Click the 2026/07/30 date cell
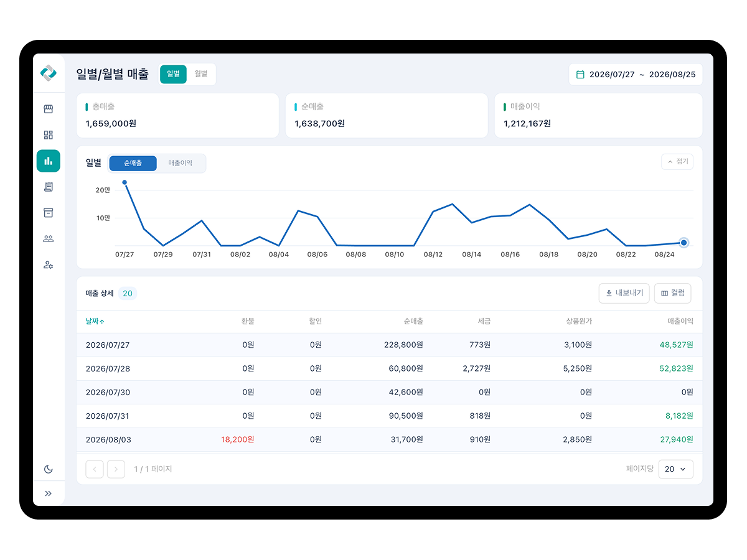Viewport: 747px width, 560px height. [108, 392]
